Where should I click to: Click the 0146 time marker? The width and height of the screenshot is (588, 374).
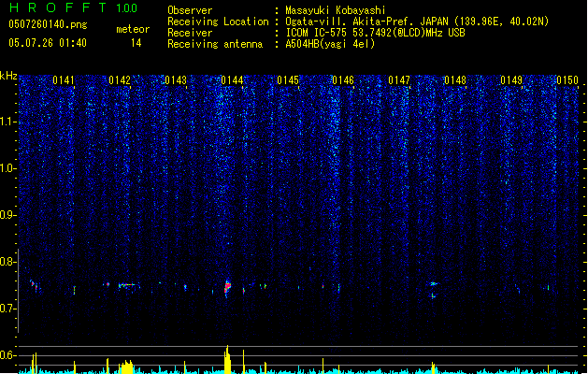coord(343,80)
